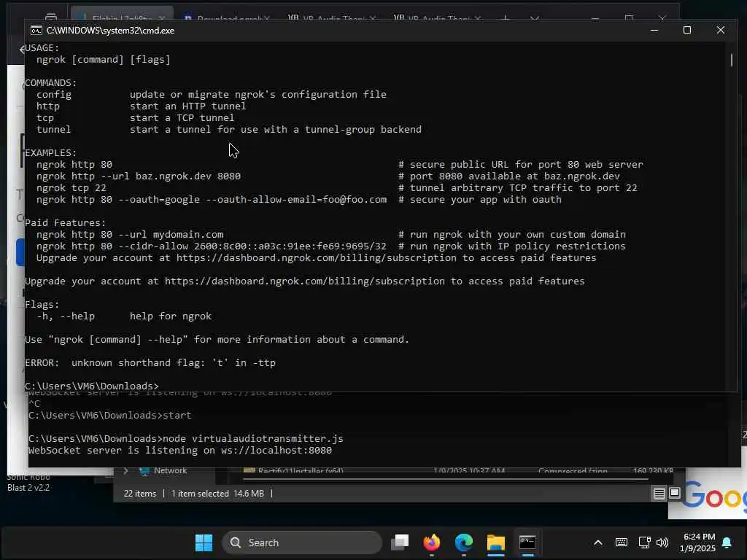Click the 'ngrok tcp 22' example text

(71, 188)
